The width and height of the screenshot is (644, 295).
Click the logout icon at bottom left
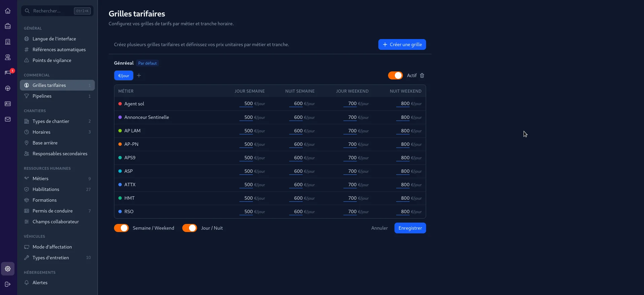8,284
